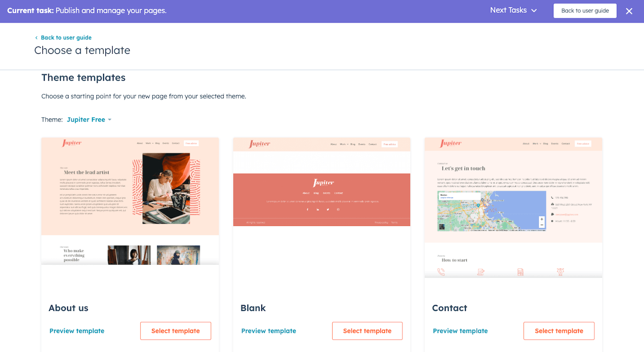
Task: Close the current task banner
Action: pyautogui.click(x=629, y=11)
